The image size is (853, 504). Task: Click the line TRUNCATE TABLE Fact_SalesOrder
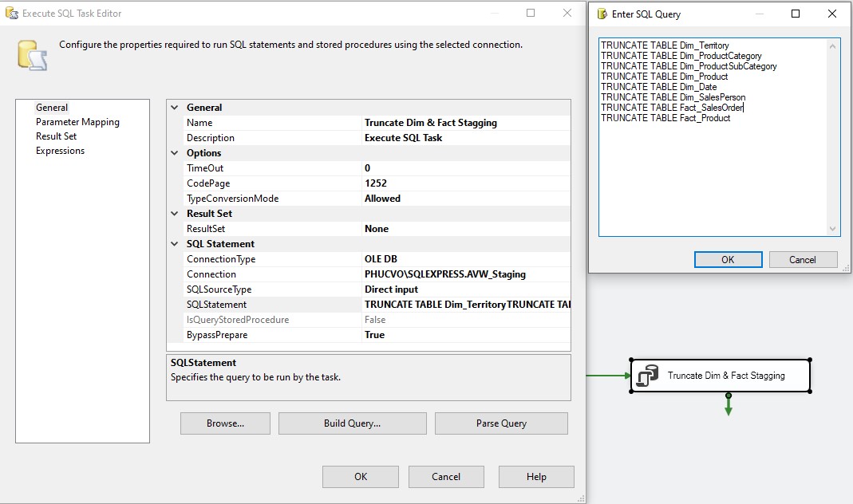(672, 108)
